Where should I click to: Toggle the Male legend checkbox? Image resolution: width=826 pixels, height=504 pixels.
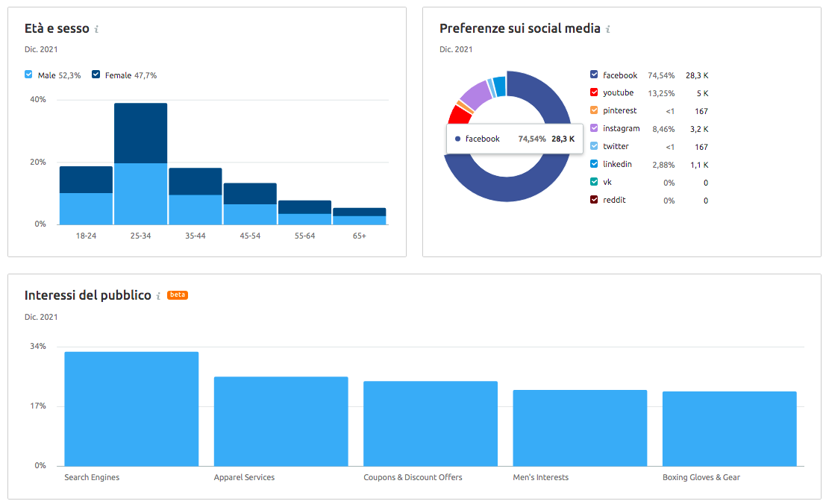tap(29, 75)
